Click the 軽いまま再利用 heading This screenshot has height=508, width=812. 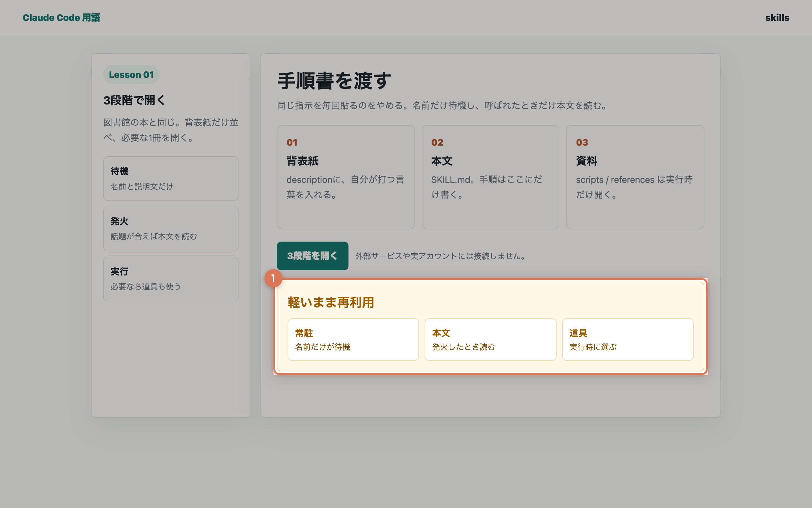tap(330, 302)
